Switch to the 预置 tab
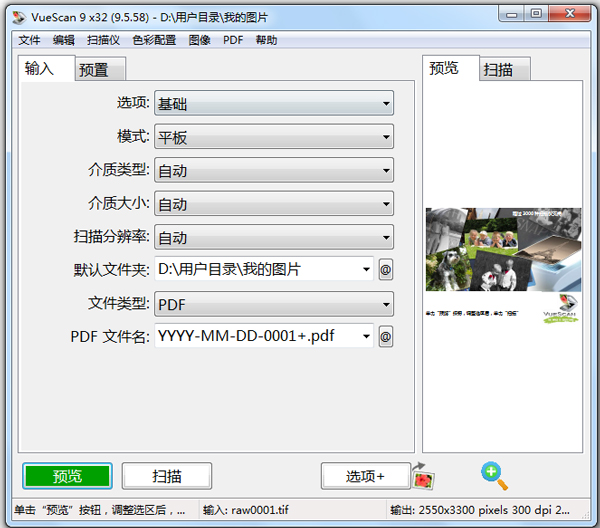Image resolution: width=600 pixels, height=528 pixels. point(101,69)
